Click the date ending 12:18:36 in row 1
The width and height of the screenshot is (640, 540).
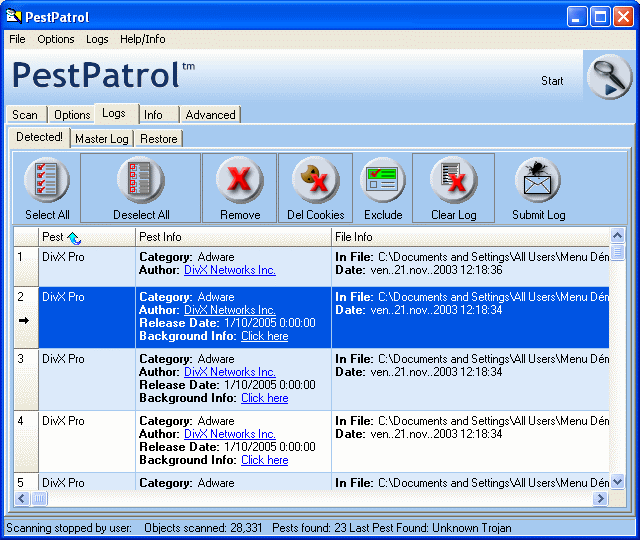tap(436, 270)
